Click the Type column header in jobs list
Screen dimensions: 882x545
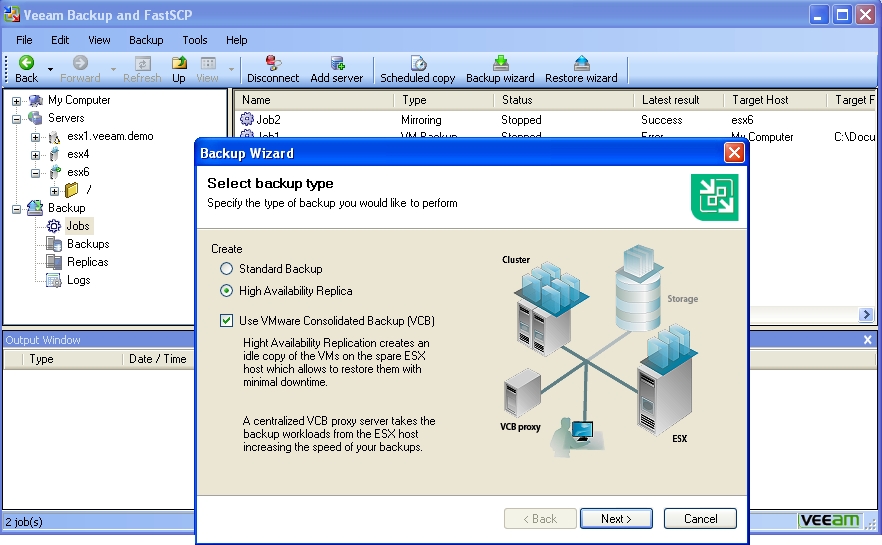click(x=443, y=100)
